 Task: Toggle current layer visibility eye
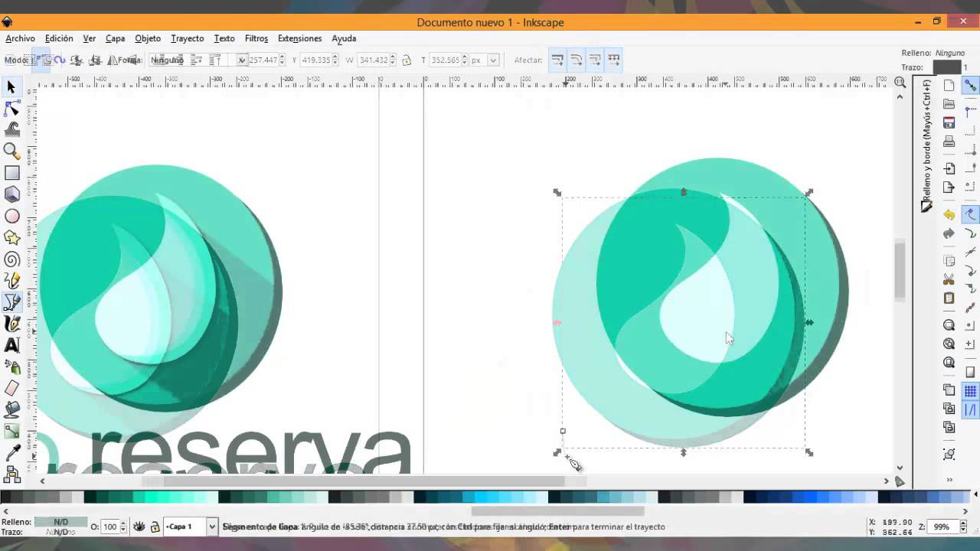pyautogui.click(x=139, y=527)
